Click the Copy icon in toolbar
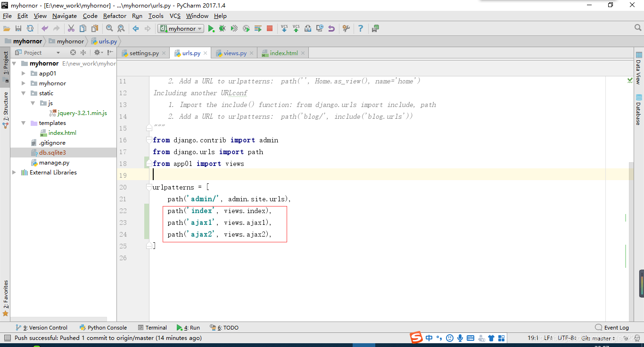 point(83,29)
